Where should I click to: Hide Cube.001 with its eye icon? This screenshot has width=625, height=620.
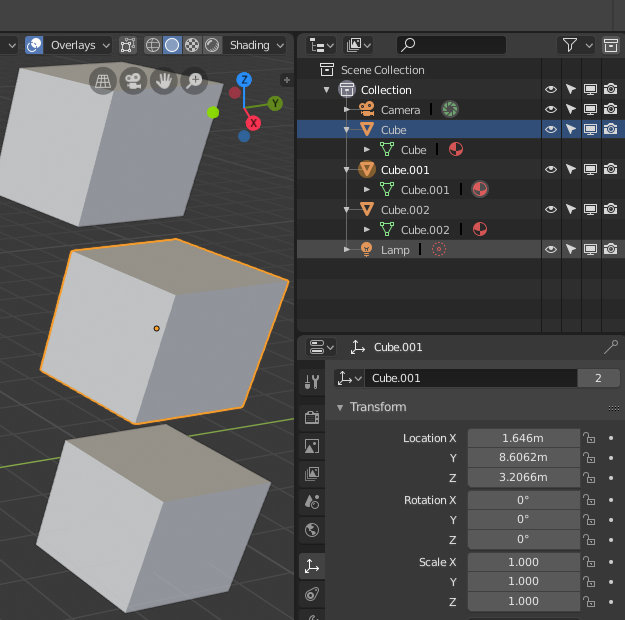[551, 169]
